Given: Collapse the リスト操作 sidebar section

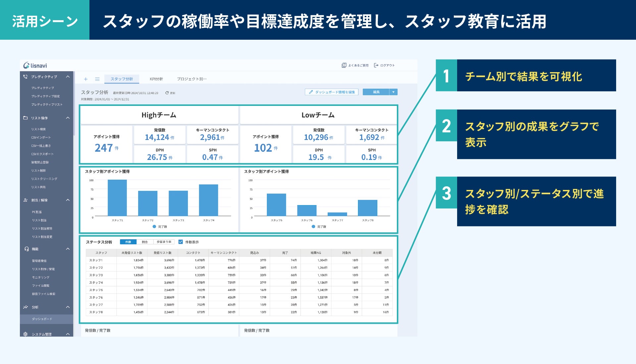Looking at the screenshot, I should (x=68, y=118).
